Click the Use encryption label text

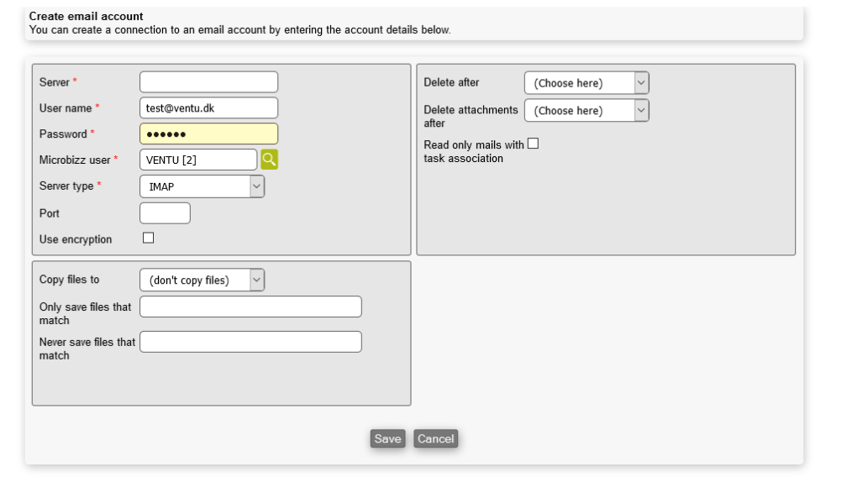(x=76, y=239)
